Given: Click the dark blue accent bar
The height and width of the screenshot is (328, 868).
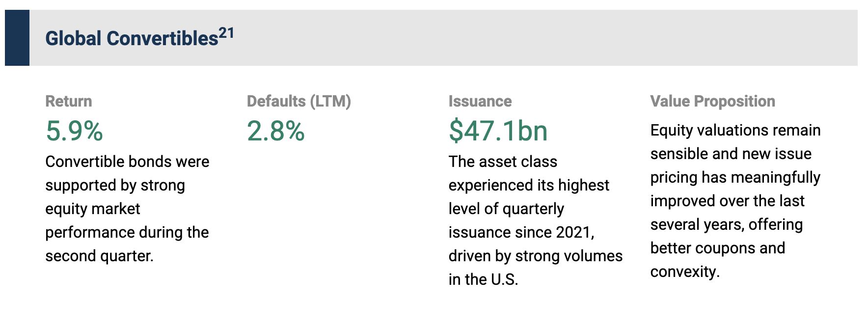Looking at the screenshot, I should [x=17, y=38].
